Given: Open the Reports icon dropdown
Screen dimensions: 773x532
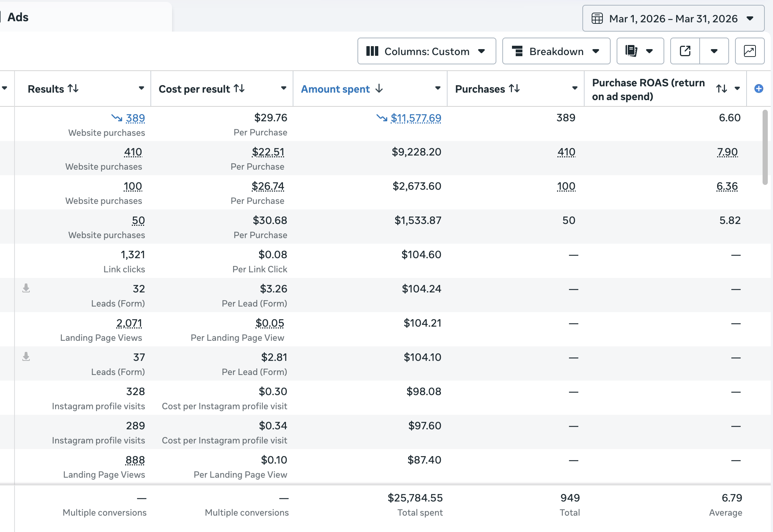Looking at the screenshot, I should 640,51.
